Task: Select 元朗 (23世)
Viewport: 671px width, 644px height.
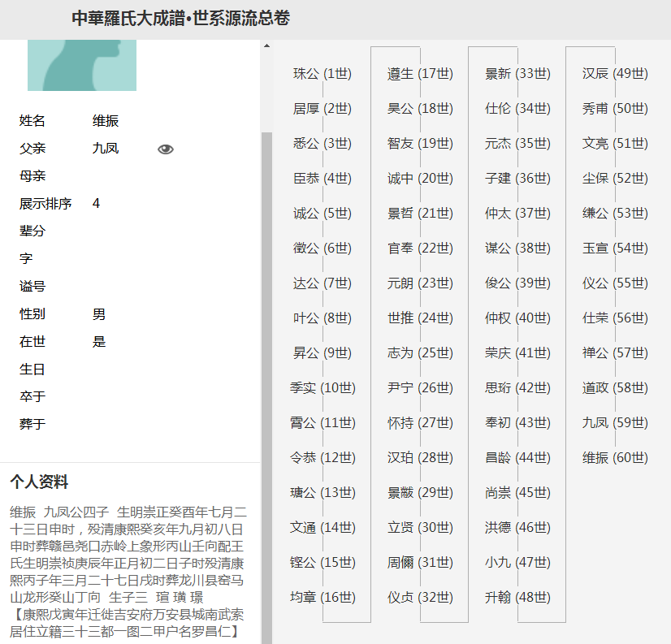Action: pos(420,283)
